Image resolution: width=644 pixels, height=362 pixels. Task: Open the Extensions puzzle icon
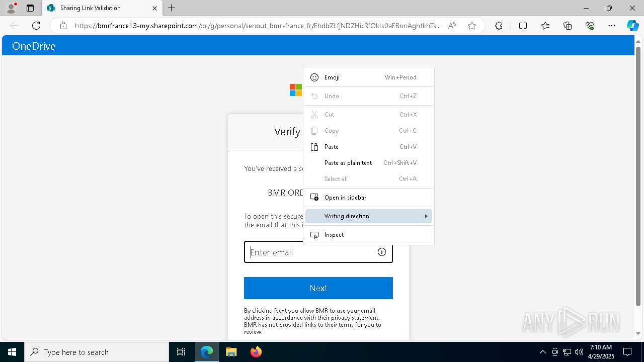coord(499,26)
